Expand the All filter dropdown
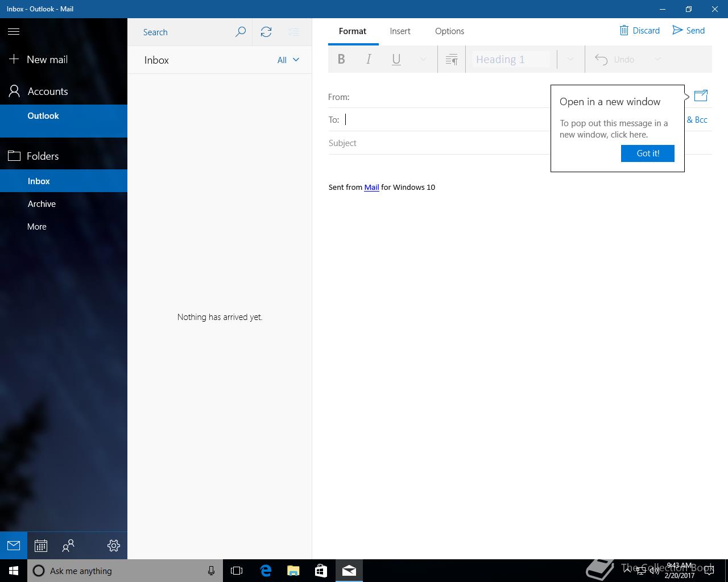This screenshot has width=728, height=582. (x=288, y=60)
